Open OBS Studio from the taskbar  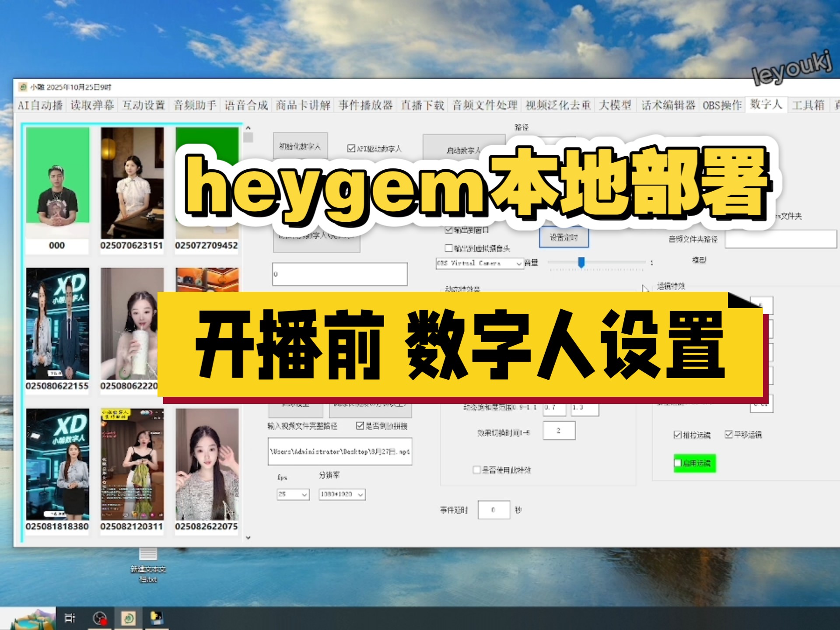pos(100,618)
